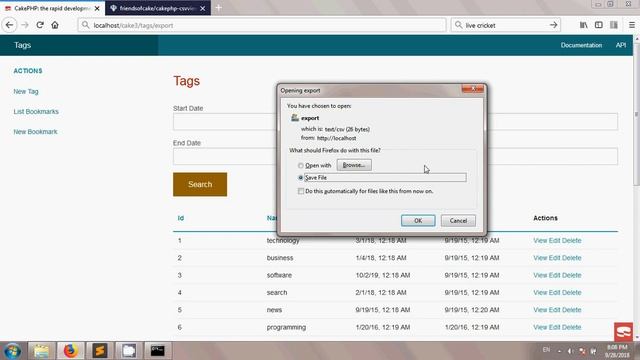Close the Opening export dialog window
The image size is (640, 360).
point(473,89)
